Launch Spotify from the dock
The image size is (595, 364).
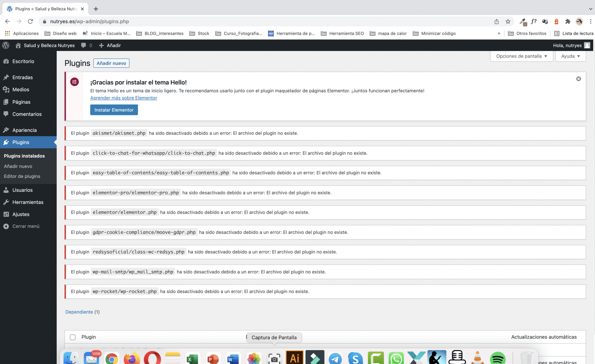[498, 358]
